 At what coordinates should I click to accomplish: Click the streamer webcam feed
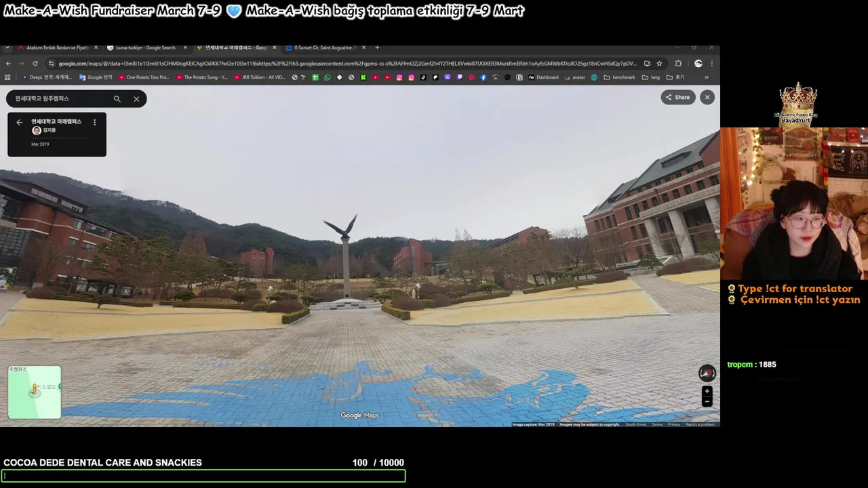point(793,203)
